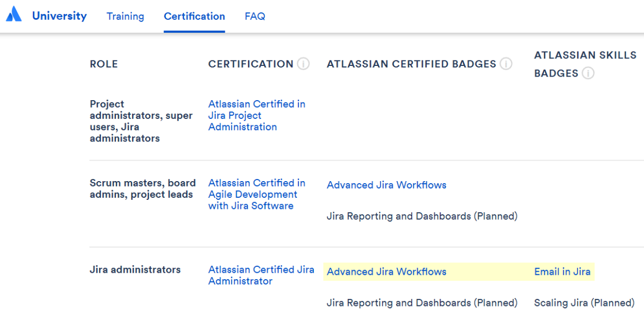Click the info icon next to ATLASSIAN CERTIFIED BADGES
Screen dimensions: 644x314
(x=505, y=63)
